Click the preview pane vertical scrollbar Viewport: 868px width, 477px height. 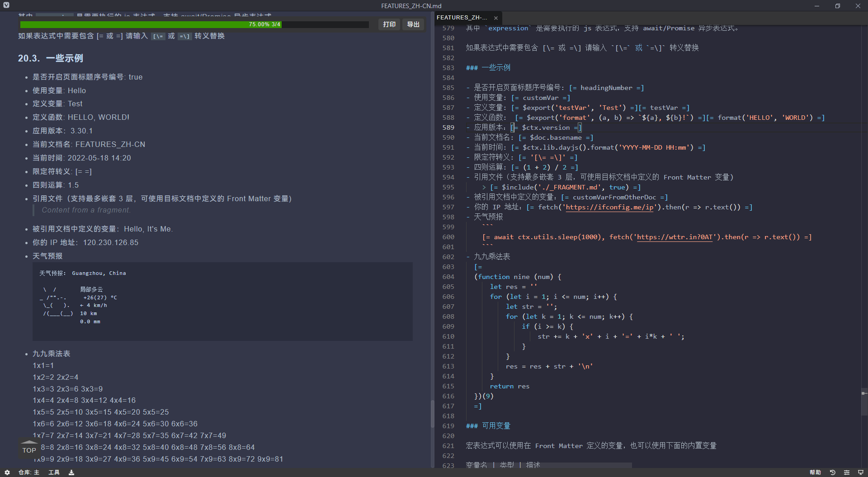pyautogui.click(x=432, y=414)
